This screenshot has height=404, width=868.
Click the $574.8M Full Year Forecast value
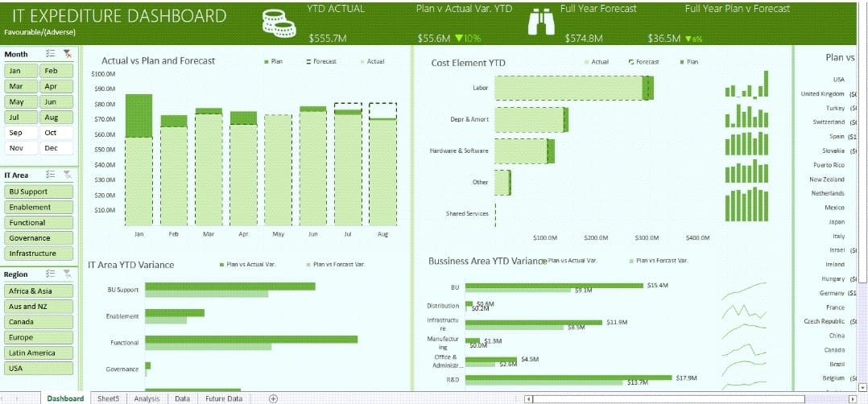coord(584,38)
